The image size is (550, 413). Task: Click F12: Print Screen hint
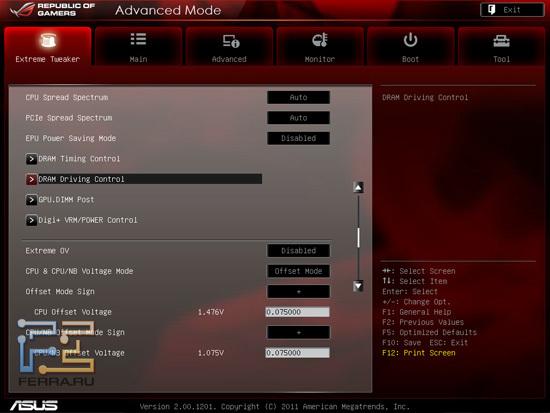(x=419, y=353)
